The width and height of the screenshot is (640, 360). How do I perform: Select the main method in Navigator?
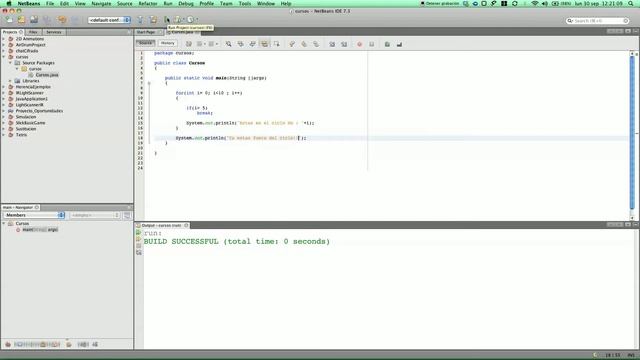coord(40,230)
